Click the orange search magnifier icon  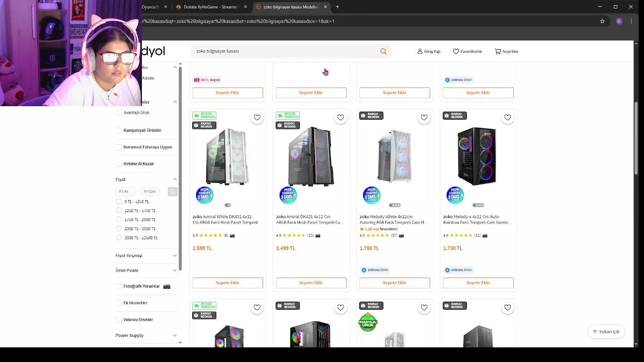383,51
